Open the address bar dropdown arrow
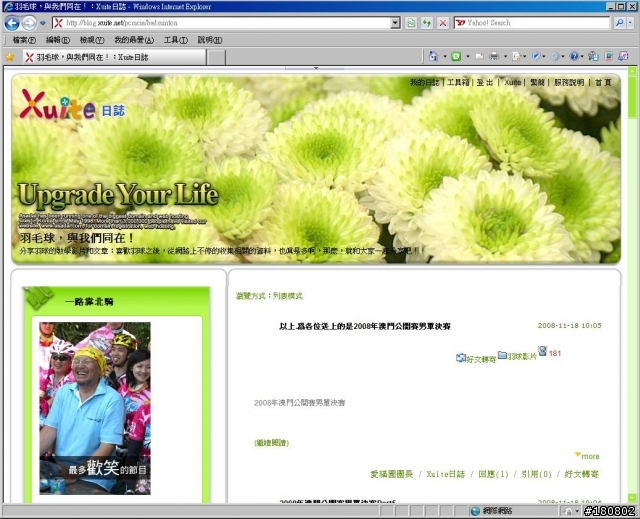640x519 pixels. click(395, 23)
